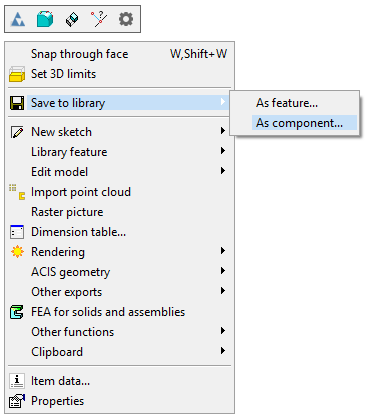Choose As feature... in submenu
The image size is (371, 420).
pyautogui.click(x=294, y=103)
